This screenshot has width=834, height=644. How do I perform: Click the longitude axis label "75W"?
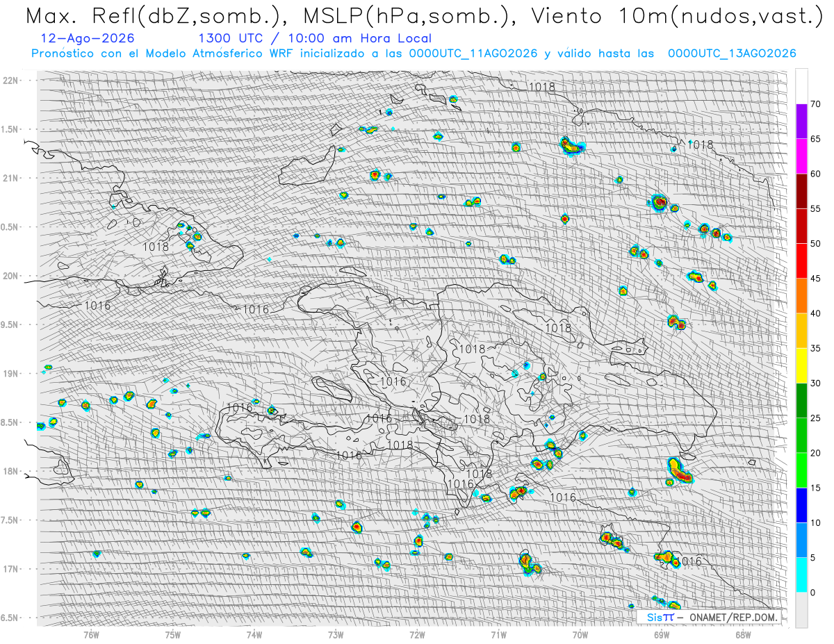pos(173,635)
